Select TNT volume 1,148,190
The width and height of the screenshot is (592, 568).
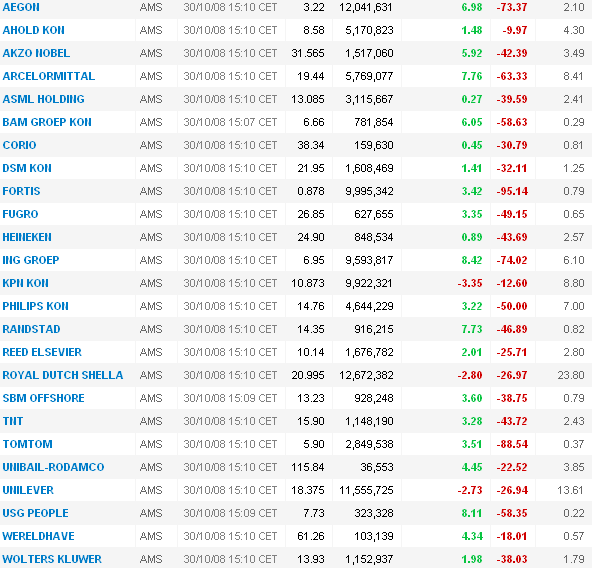(369, 421)
